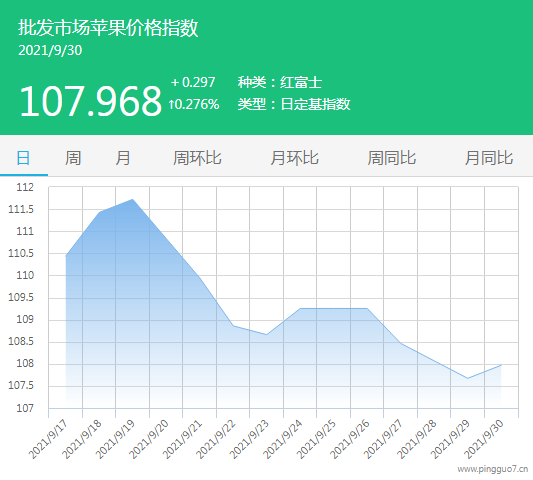The width and height of the screenshot is (533, 480).
Task: Open the 周同比 tab
Action: [392, 158]
